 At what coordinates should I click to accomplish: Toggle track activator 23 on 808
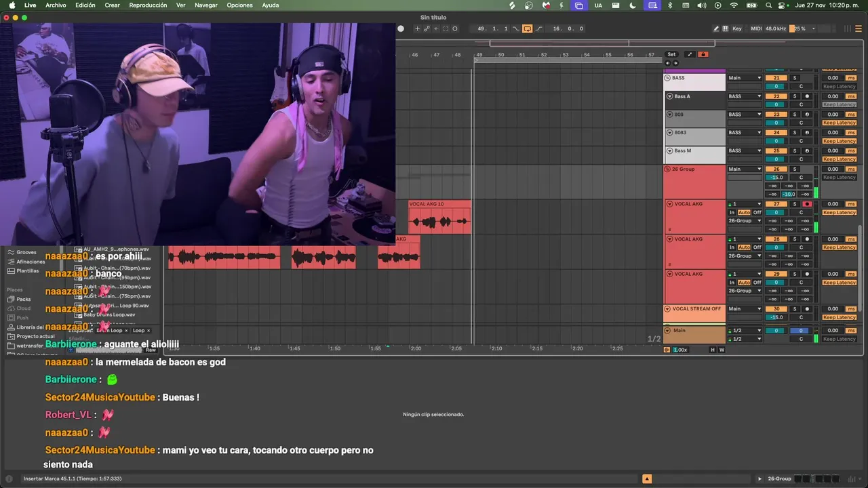[x=776, y=115]
